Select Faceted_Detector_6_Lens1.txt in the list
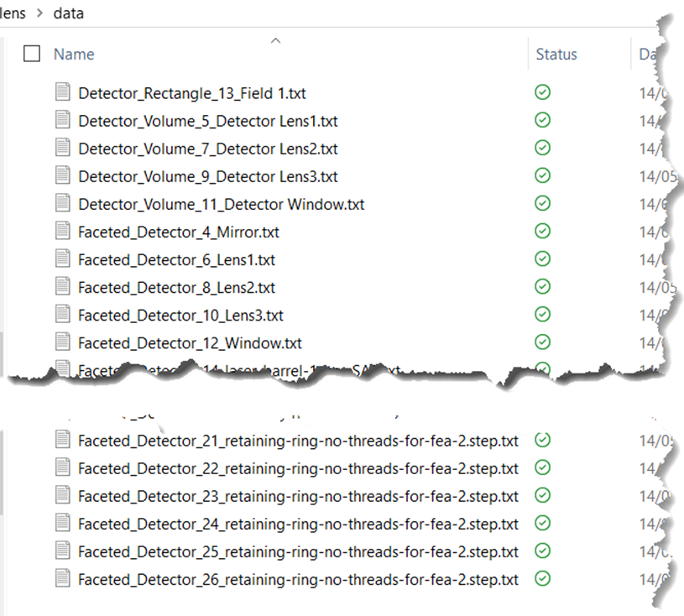684x616 pixels. (x=176, y=259)
